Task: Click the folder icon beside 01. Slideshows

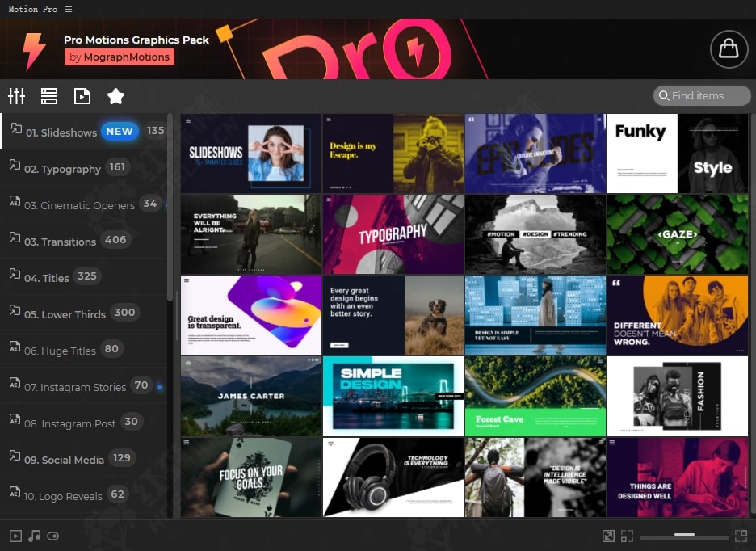Action: [16, 128]
